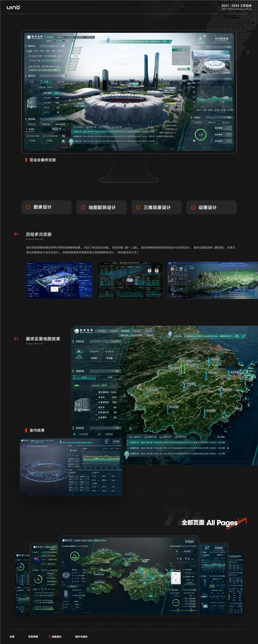
Task: Click the 50 marker on 场馆负荷 chart
Action: coord(226,98)
